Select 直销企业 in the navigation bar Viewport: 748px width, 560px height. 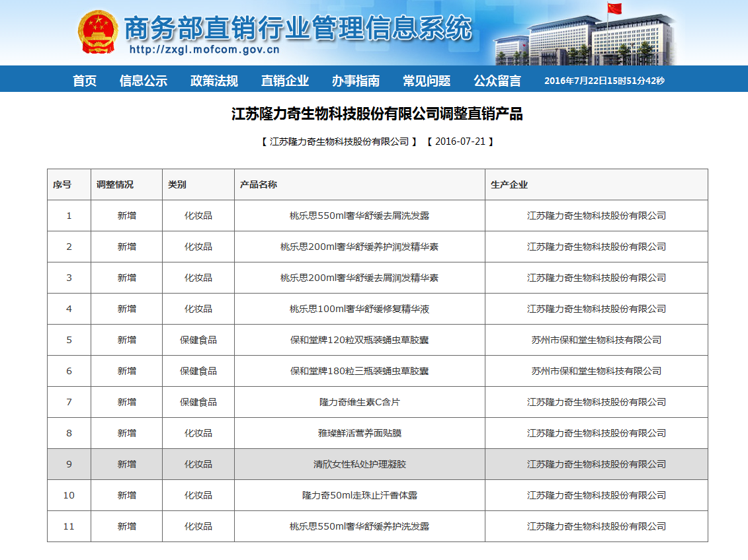tap(285, 81)
